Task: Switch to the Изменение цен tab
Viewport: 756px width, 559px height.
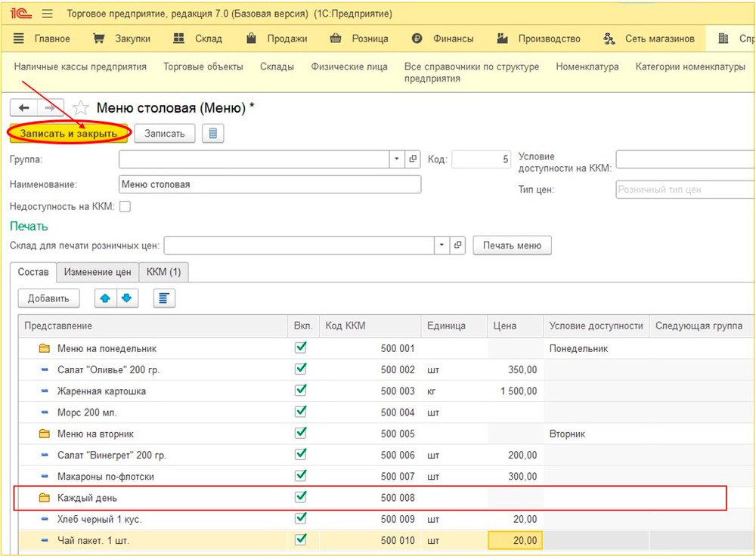Action: point(97,272)
